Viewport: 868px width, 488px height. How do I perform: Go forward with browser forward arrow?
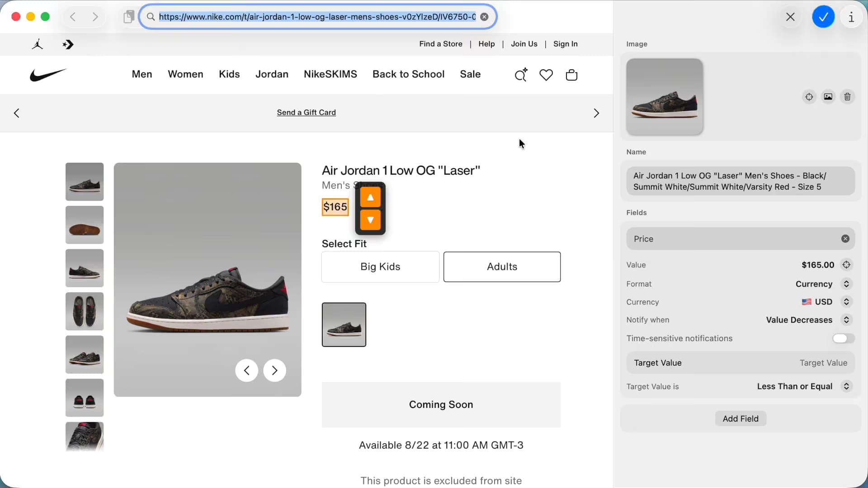[95, 17]
